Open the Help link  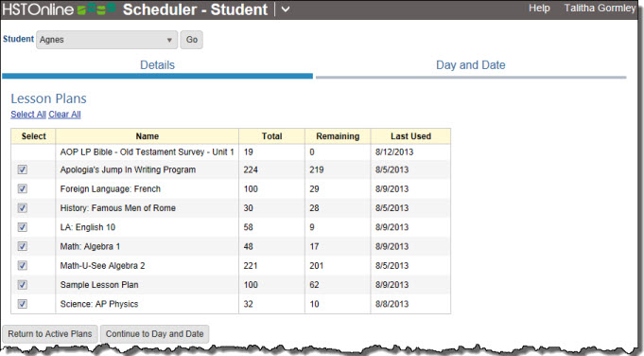coord(539,9)
